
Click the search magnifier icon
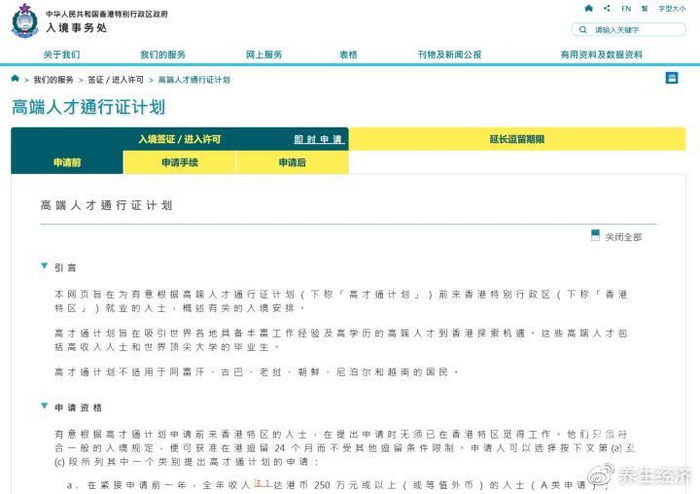tap(583, 29)
